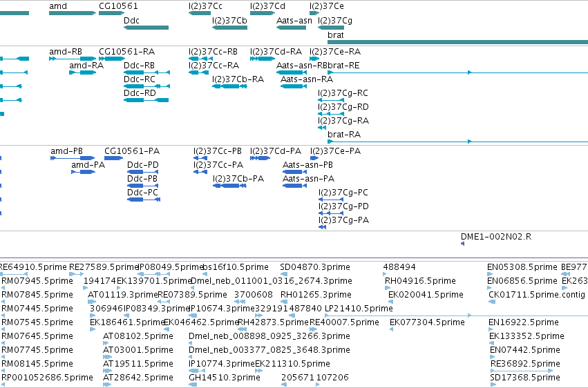Select the l(2)37Cb gene bar
Viewport: 588px width, 388px height.
pyautogui.click(x=229, y=28)
